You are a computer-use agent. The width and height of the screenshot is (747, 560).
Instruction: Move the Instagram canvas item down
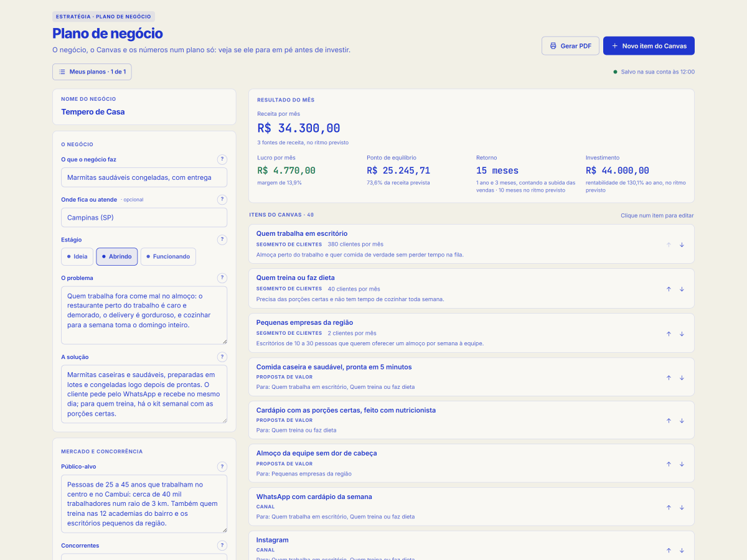pos(682,550)
